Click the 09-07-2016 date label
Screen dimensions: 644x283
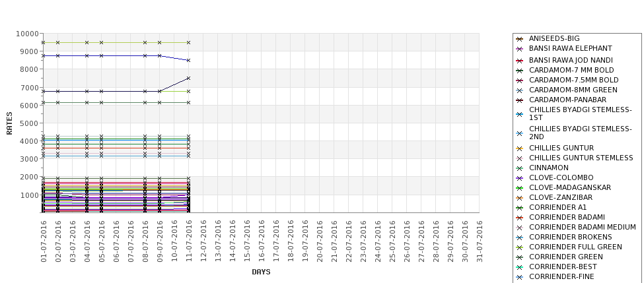160,241
